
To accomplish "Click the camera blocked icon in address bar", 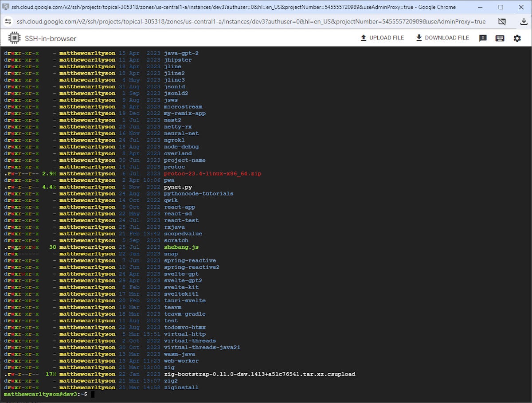I will pos(502,21).
